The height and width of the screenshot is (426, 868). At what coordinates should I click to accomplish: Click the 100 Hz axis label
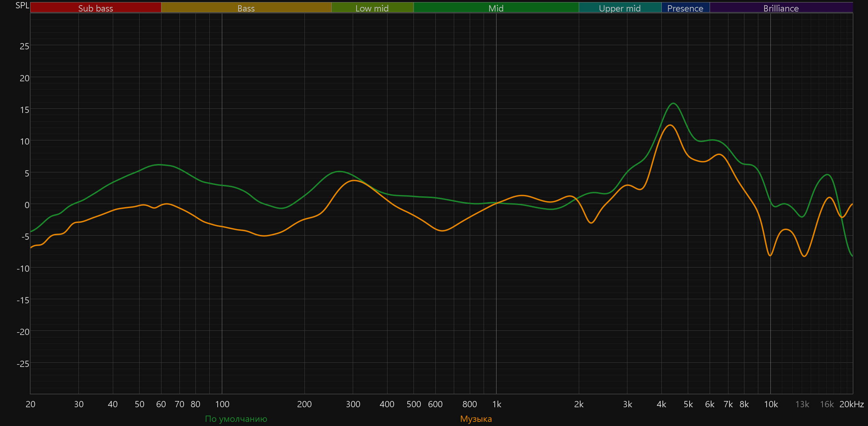(222, 404)
